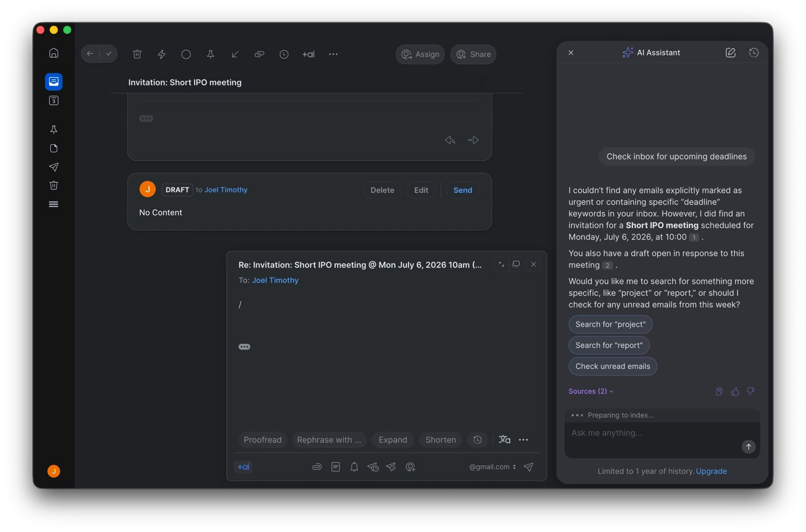Go back with the left arrow
Viewport: 806px width, 532px height.
90,54
